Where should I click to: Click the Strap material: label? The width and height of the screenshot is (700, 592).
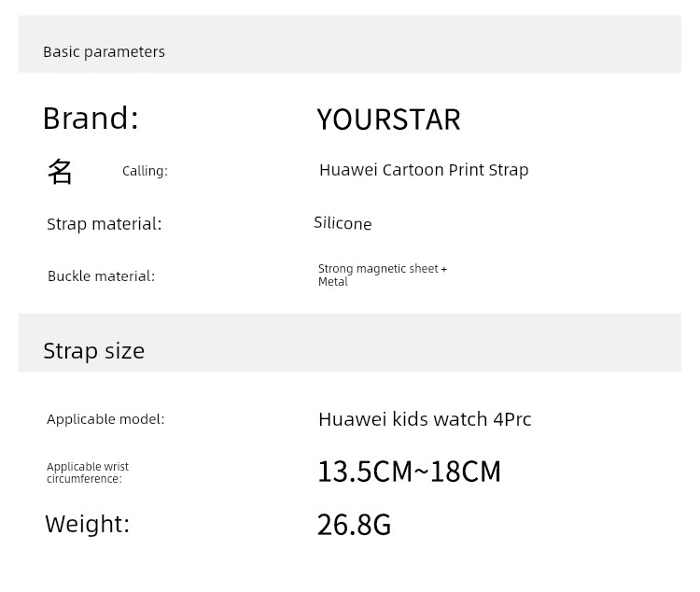[104, 224]
